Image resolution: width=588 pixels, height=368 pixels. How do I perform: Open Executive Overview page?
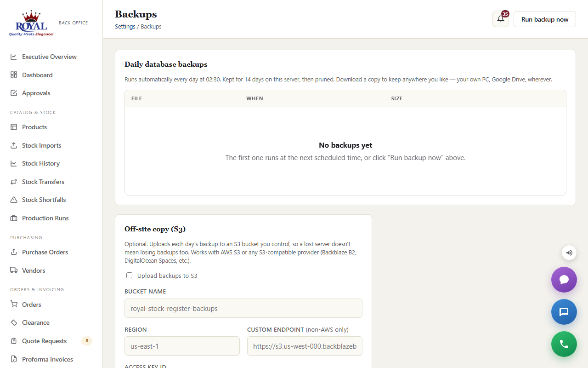[x=51, y=57]
